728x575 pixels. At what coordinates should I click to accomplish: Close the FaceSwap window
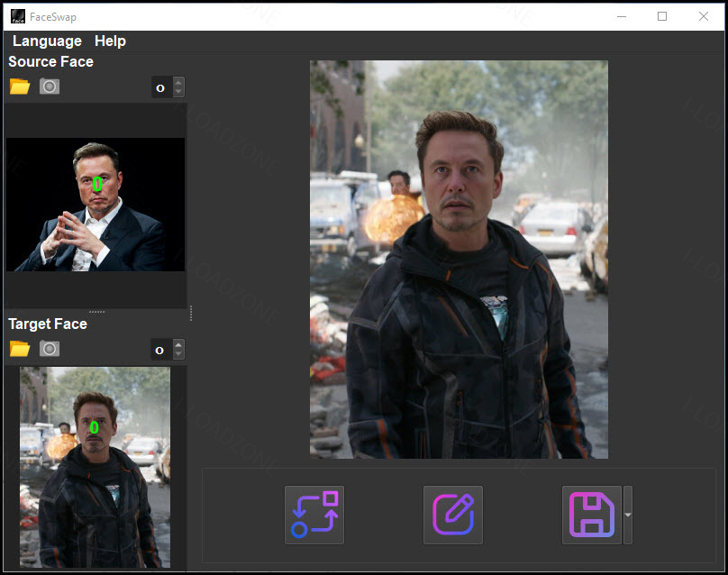point(704,17)
